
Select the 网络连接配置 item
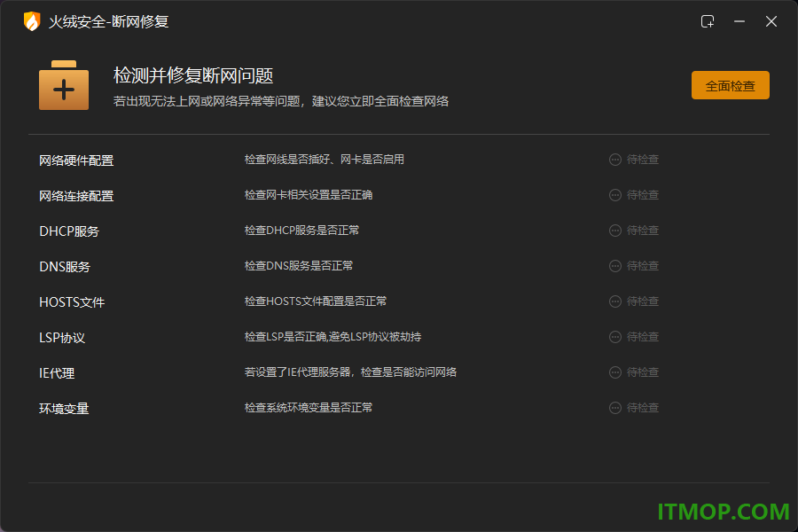click(x=76, y=196)
